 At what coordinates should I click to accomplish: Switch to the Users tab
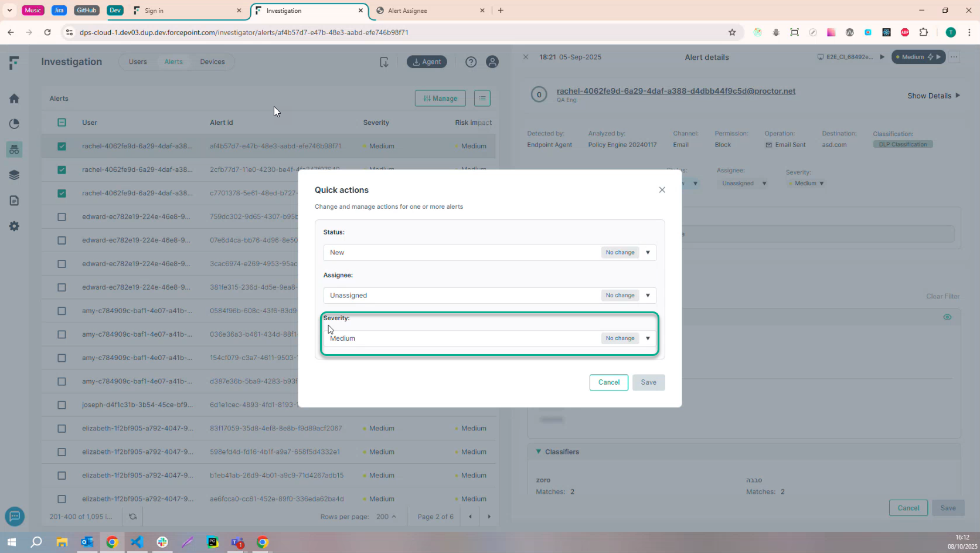click(138, 62)
